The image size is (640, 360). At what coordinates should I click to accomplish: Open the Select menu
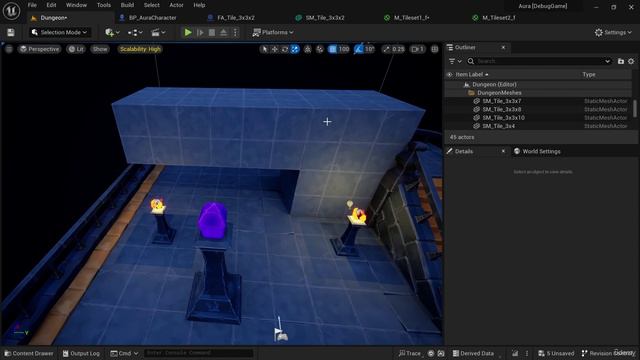click(x=151, y=5)
